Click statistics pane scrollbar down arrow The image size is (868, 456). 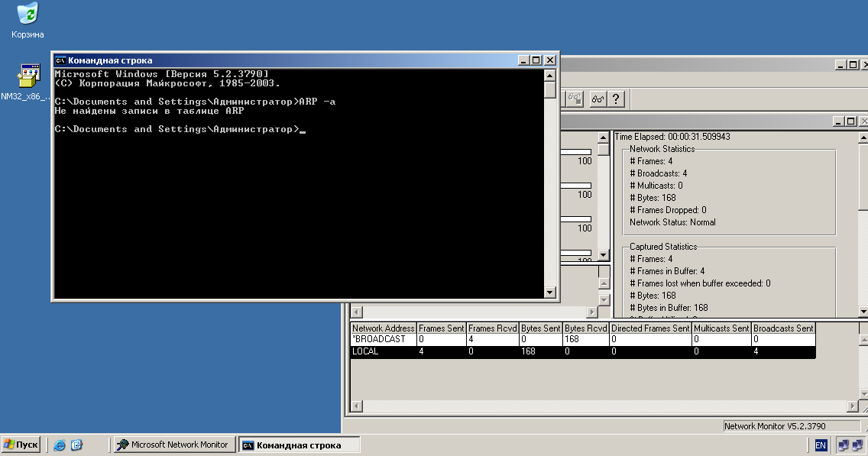pyautogui.click(x=863, y=312)
